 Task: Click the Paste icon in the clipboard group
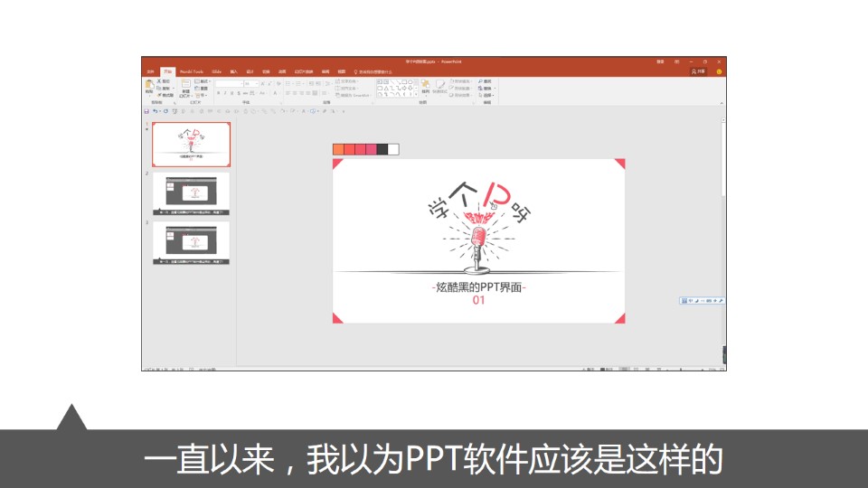149,86
